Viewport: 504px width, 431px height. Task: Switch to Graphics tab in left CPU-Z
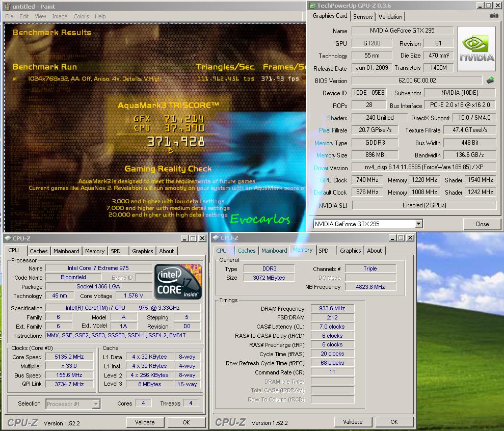tap(142, 251)
